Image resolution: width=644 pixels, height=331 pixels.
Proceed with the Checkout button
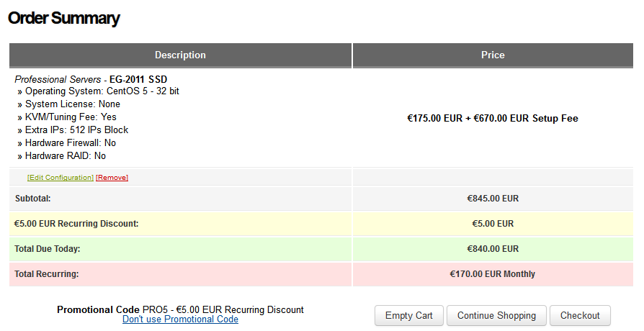pos(580,315)
